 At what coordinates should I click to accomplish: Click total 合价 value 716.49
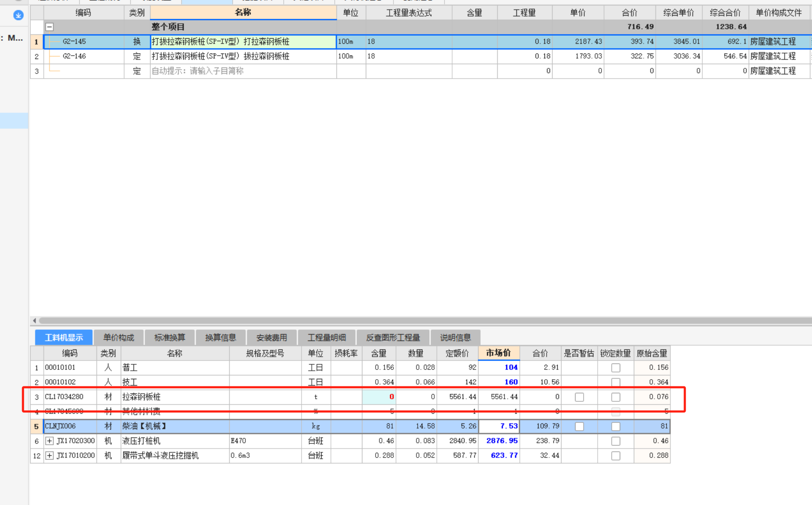tap(640, 27)
